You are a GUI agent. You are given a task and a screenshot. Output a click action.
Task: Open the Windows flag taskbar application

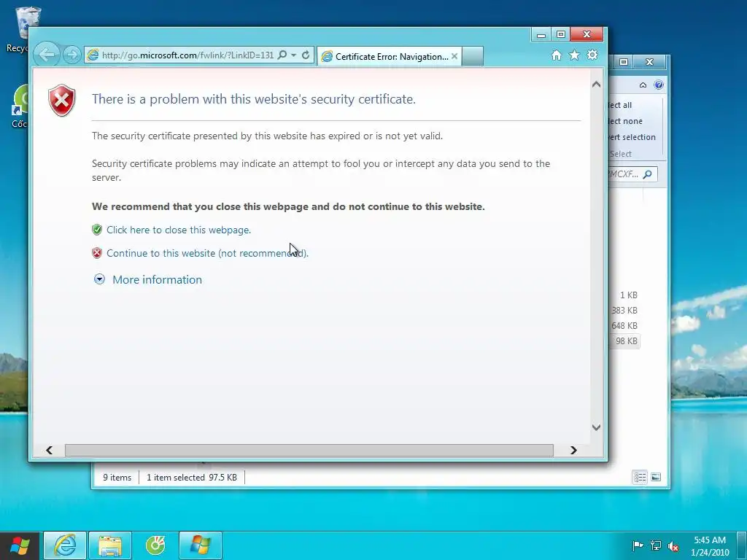[x=200, y=545]
